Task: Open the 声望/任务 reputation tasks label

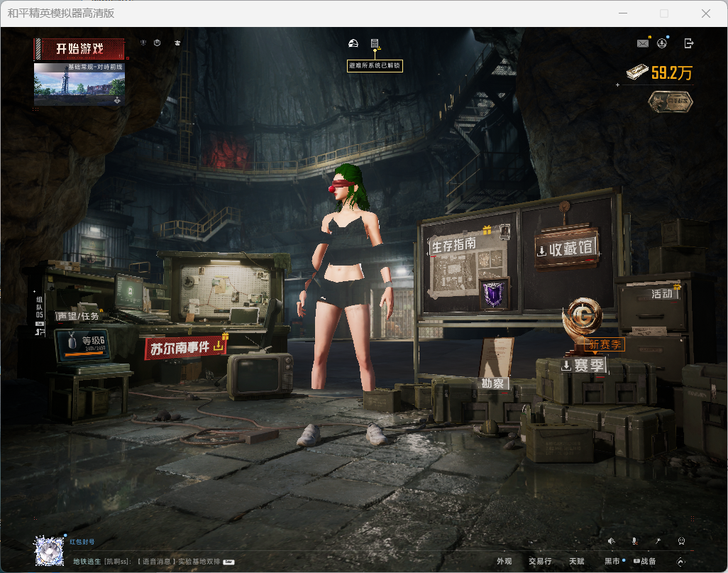Action: click(x=79, y=316)
